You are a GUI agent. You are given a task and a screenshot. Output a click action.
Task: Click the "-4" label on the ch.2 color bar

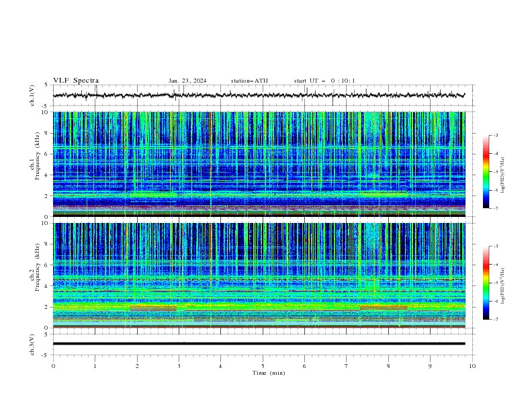(496, 265)
